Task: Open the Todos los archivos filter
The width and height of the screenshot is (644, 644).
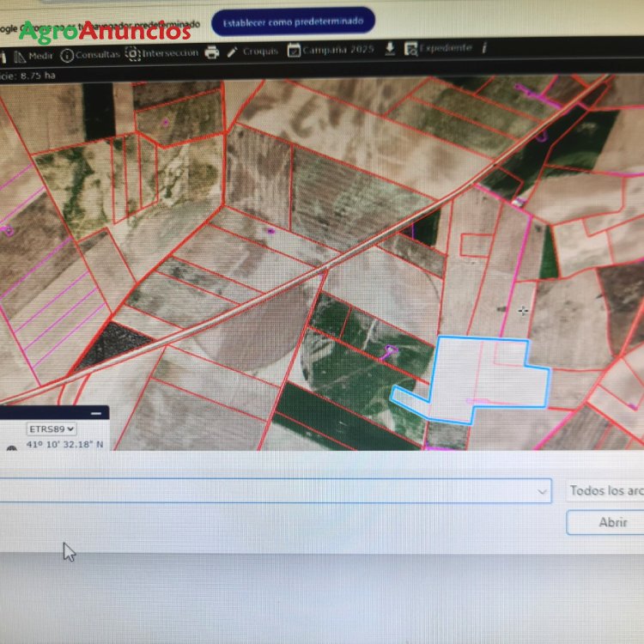Action: click(605, 491)
